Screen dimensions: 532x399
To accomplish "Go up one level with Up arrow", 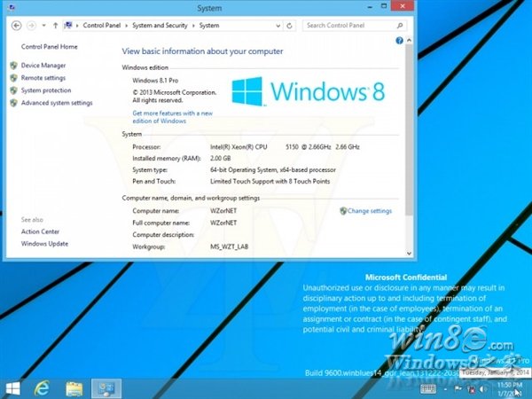I will tap(55, 26).
